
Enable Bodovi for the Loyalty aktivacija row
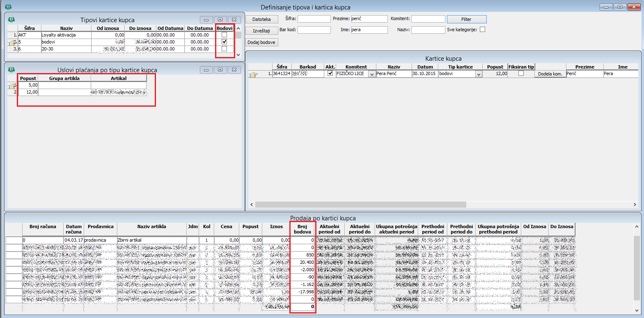pyautogui.click(x=224, y=35)
